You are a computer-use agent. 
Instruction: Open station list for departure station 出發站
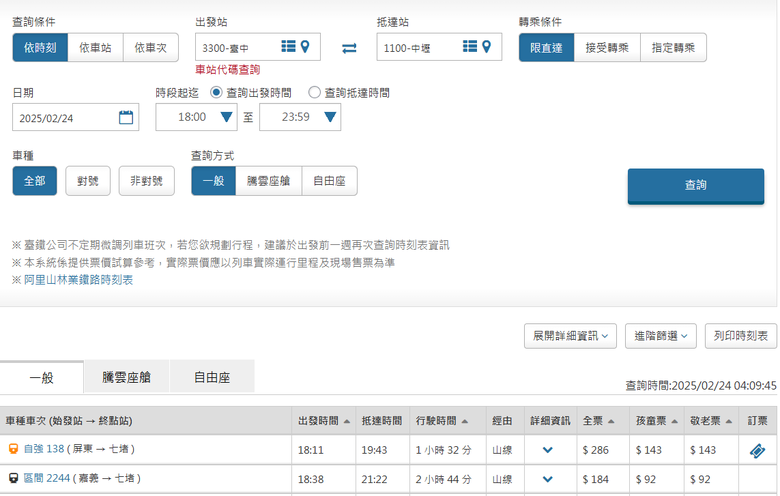288,47
